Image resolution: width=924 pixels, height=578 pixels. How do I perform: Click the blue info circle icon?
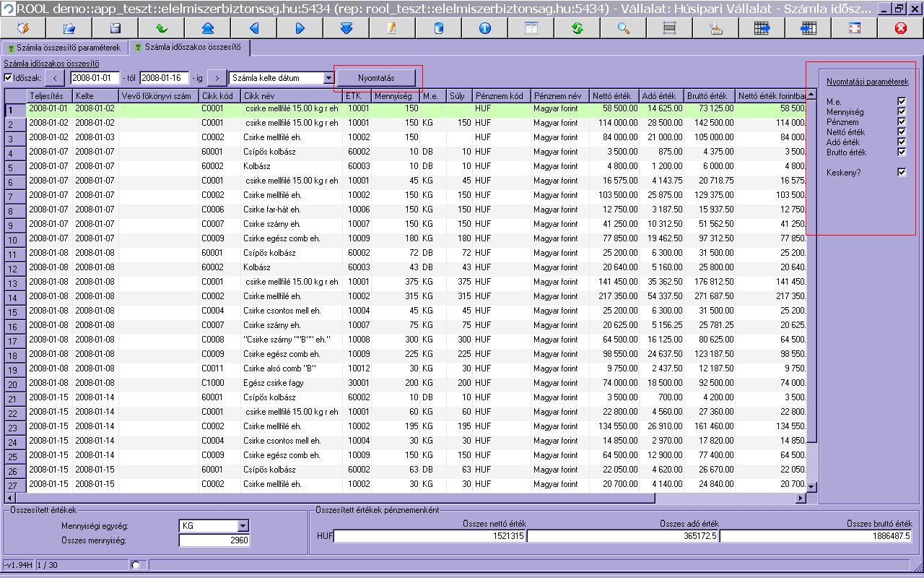pos(485,28)
